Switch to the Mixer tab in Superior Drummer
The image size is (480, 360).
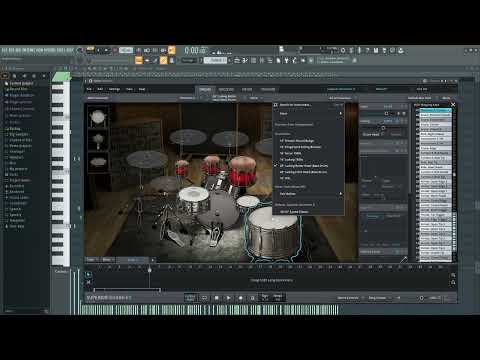tap(247, 89)
